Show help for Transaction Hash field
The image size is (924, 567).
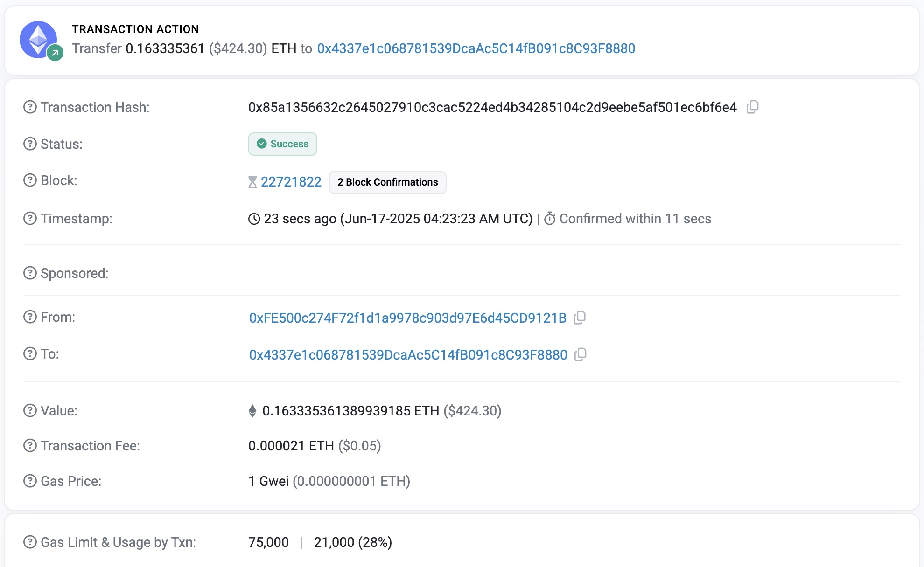(30, 107)
